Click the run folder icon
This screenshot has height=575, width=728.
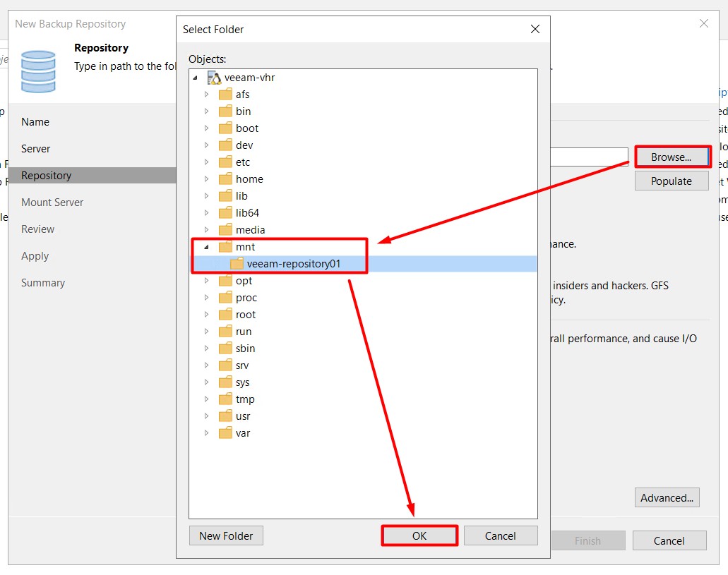[226, 332]
